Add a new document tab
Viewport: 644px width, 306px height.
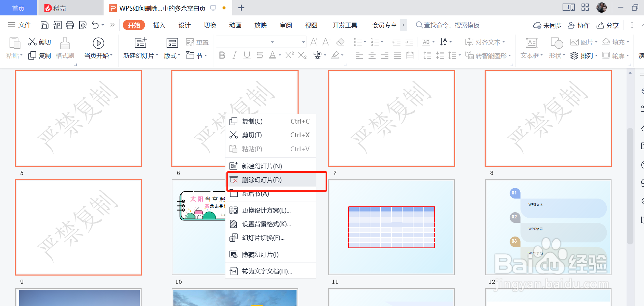[241, 8]
